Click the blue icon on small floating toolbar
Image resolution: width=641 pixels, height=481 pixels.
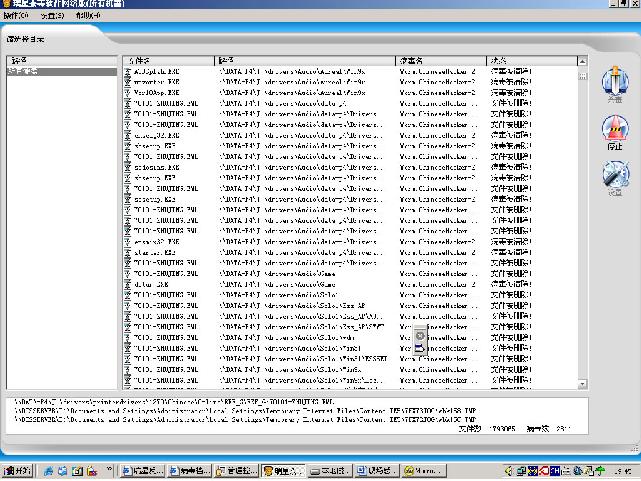pos(419,350)
